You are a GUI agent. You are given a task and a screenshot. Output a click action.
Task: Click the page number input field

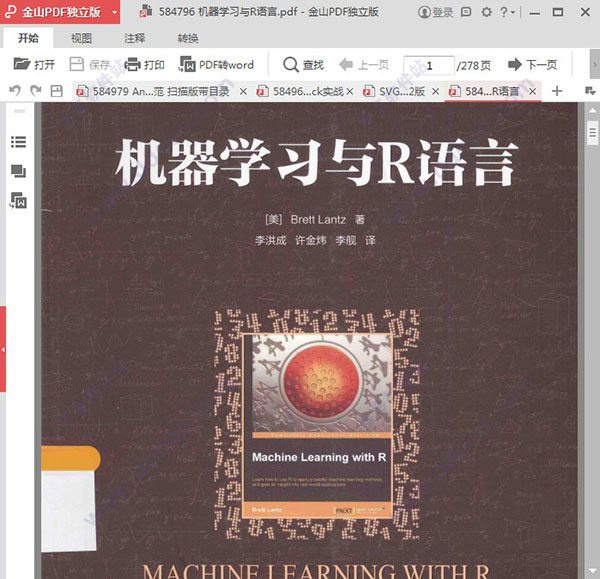[429, 65]
